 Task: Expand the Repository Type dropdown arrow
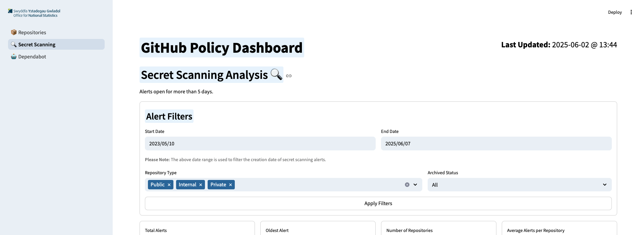coord(415,185)
